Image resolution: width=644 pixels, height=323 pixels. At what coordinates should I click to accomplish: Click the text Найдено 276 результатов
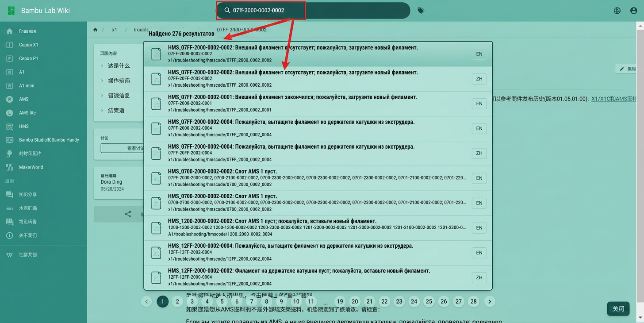(x=181, y=34)
